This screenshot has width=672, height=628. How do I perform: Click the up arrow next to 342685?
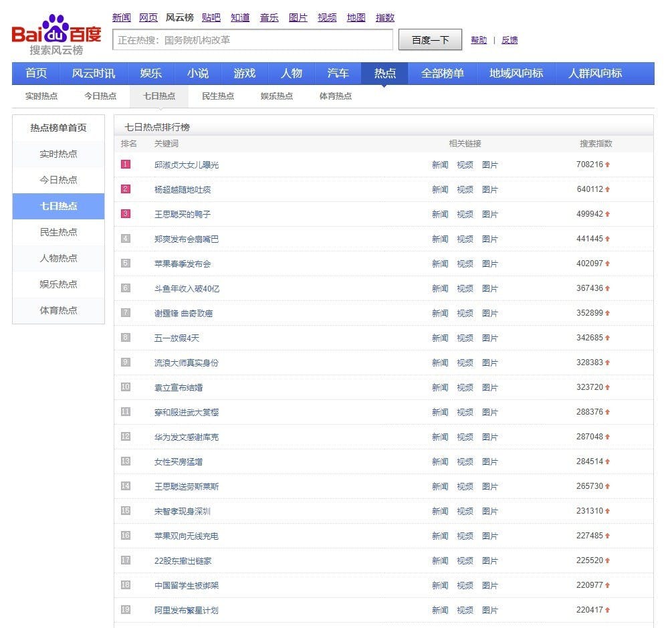(607, 338)
